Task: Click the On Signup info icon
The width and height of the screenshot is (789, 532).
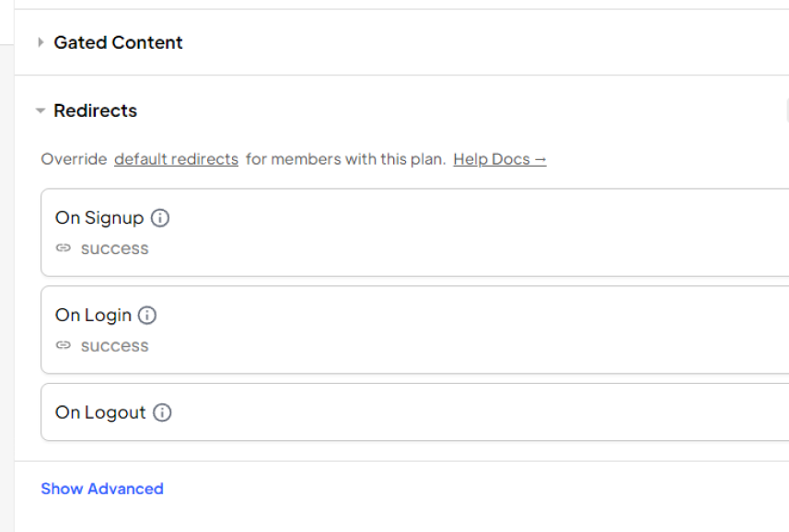Action: click(x=160, y=218)
